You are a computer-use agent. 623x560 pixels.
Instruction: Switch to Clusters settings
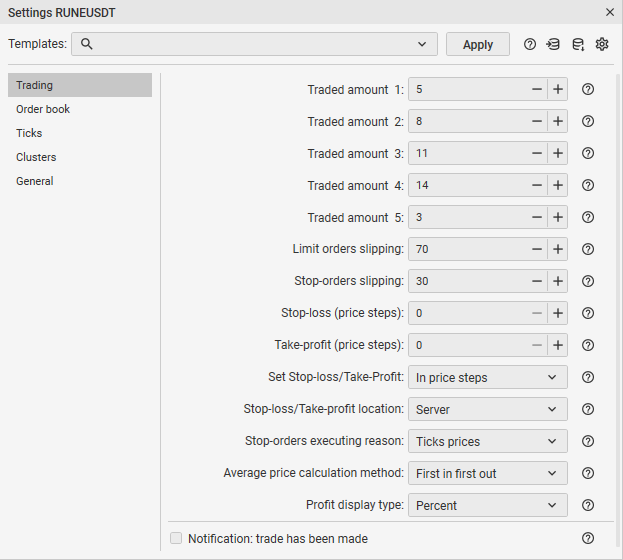(80, 157)
